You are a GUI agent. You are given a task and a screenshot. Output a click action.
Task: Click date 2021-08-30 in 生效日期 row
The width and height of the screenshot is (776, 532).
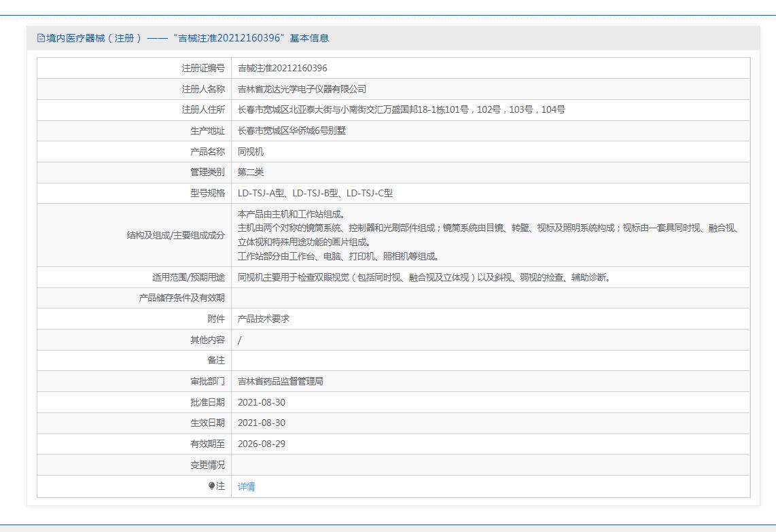click(262, 423)
